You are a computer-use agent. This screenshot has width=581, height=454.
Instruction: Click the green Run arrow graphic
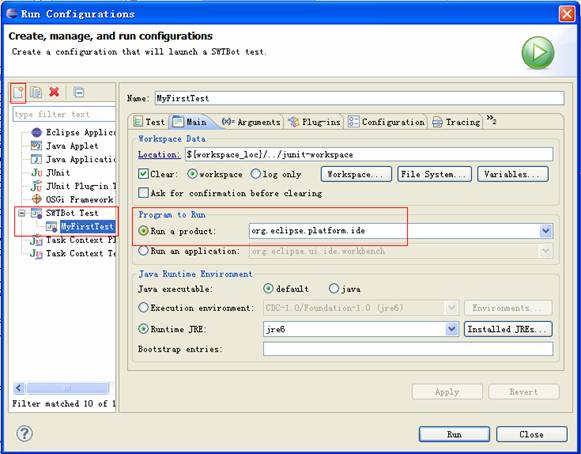[538, 53]
